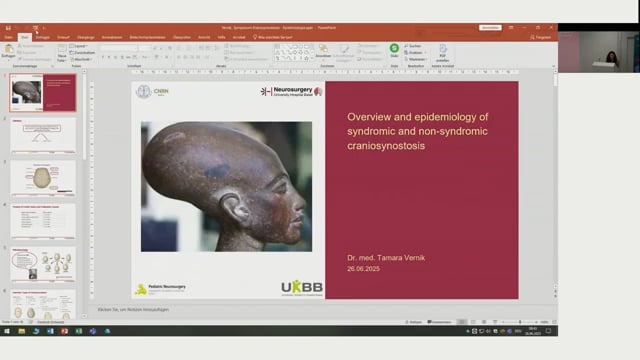Start slideshow from status bar icon

tap(495, 322)
